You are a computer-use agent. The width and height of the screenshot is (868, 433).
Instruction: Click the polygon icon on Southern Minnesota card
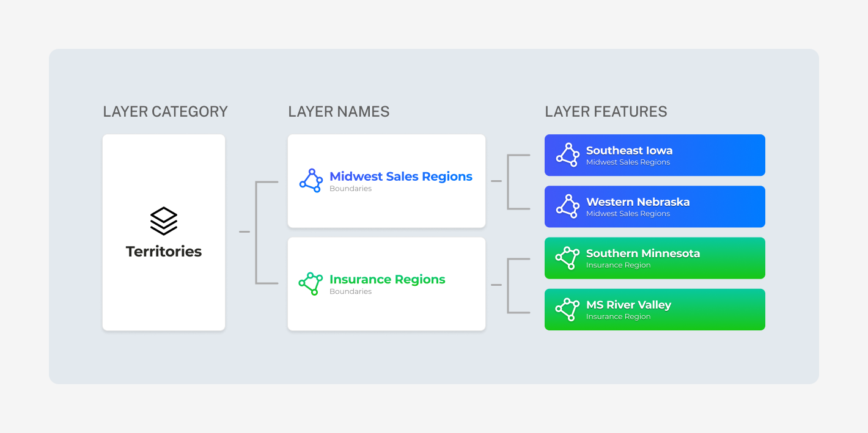567,258
